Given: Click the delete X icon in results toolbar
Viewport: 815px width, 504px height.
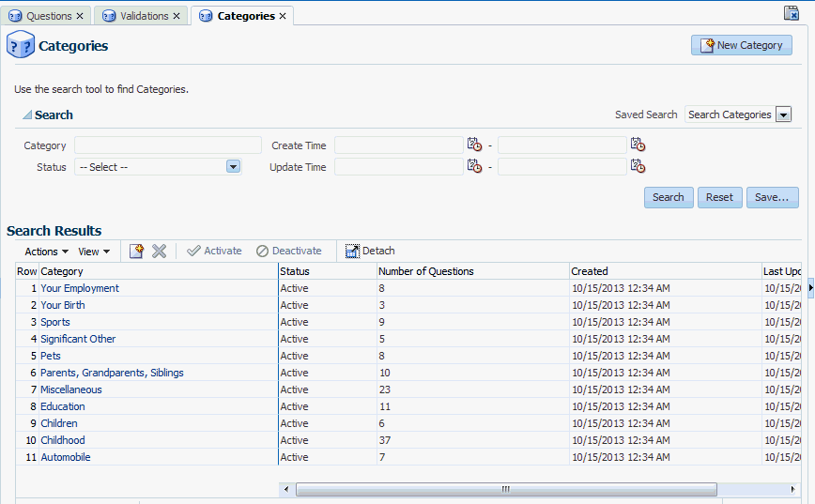Looking at the screenshot, I should [159, 251].
